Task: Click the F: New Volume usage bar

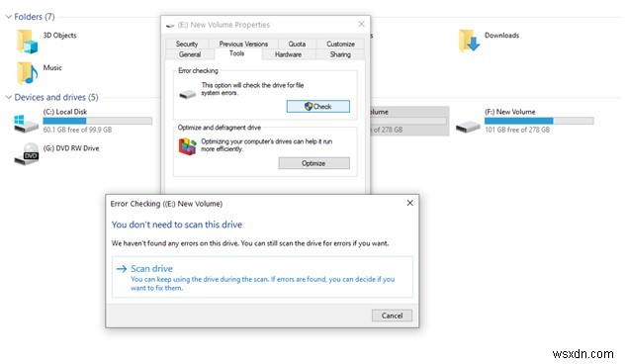Action: [x=539, y=121]
